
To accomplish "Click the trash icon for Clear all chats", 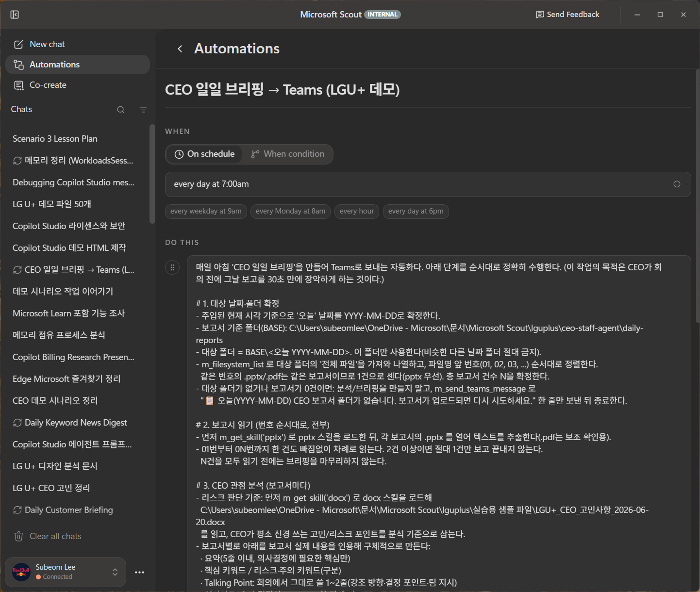I will 19,536.
